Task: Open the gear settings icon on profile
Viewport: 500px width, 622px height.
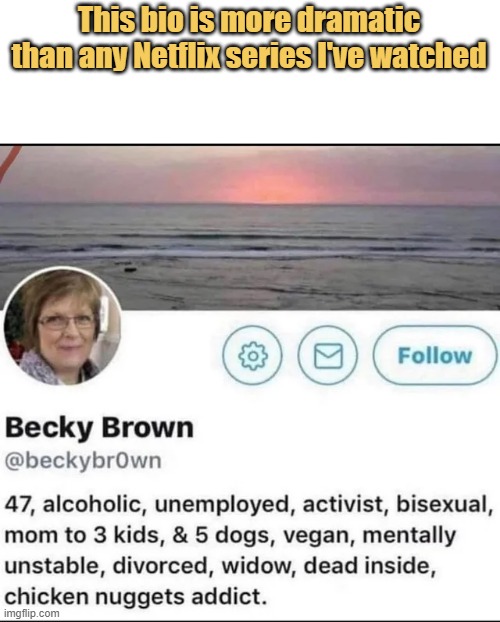Action: coord(252,355)
